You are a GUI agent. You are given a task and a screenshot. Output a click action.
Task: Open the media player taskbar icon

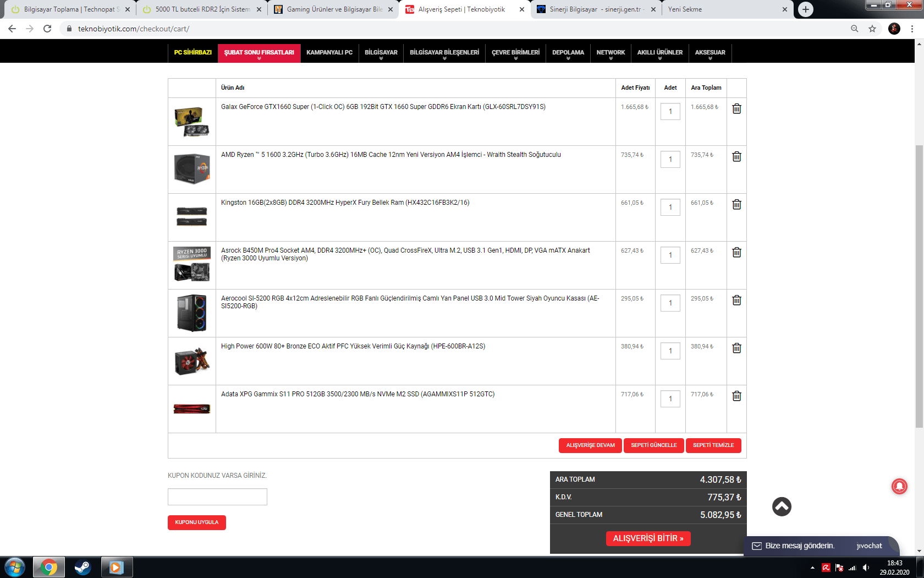[117, 567]
